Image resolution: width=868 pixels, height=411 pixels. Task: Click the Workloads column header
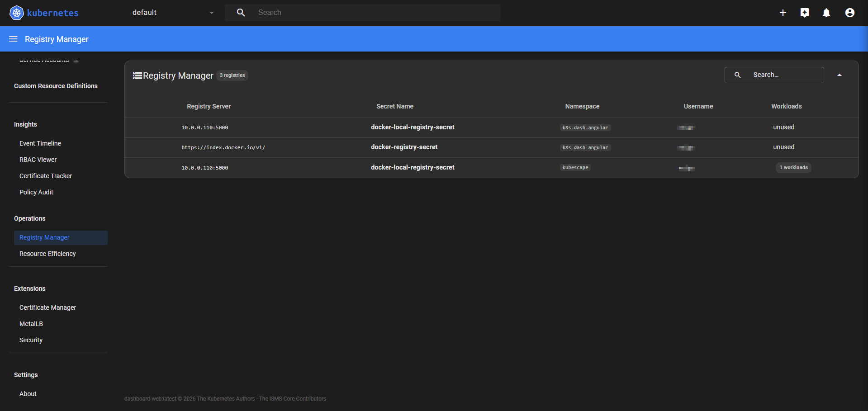(787, 106)
